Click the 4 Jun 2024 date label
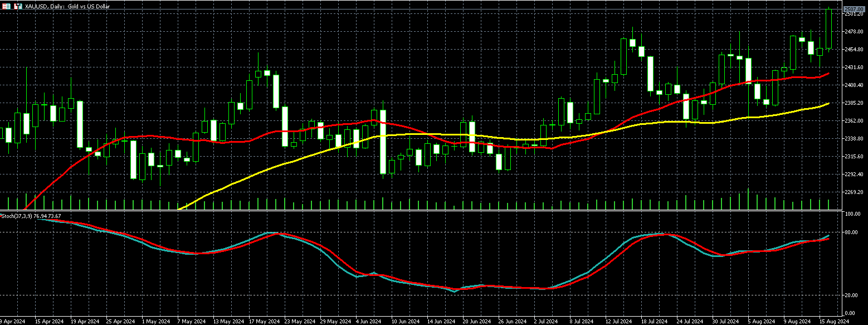Viewport: 868px width, 325px height. (x=368, y=321)
